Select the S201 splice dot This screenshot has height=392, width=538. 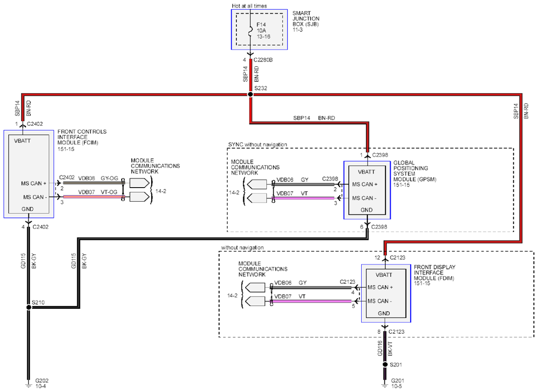[385, 364]
